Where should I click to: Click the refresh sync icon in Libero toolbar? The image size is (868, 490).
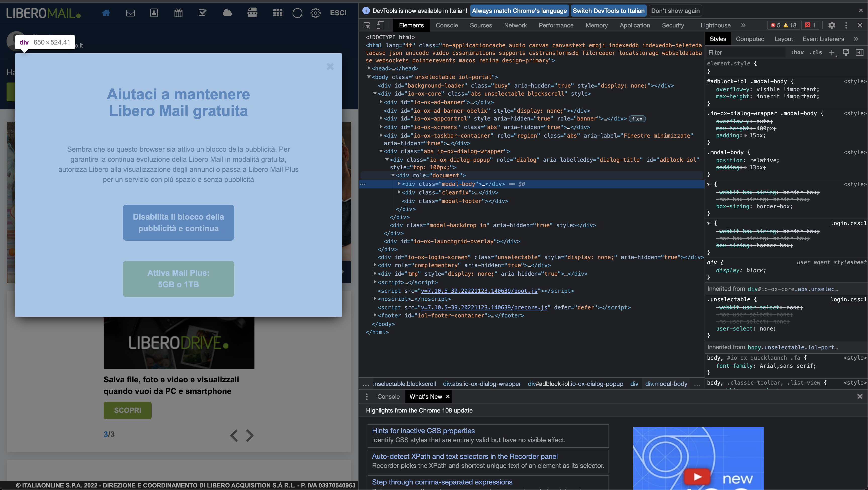(x=297, y=13)
